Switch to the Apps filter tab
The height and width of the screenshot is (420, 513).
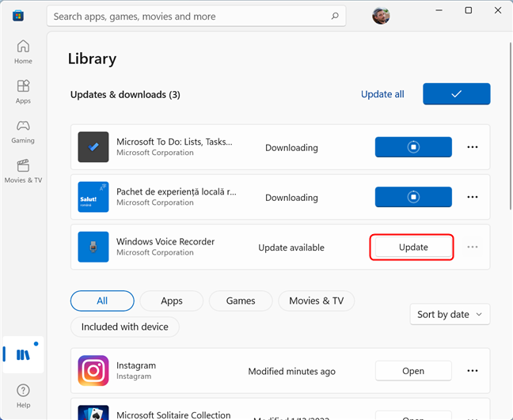pos(172,301)
